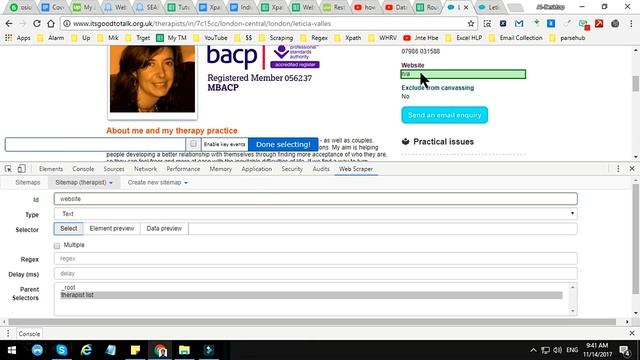
Task: Open the Practical issues section heading
Action: 443,142
